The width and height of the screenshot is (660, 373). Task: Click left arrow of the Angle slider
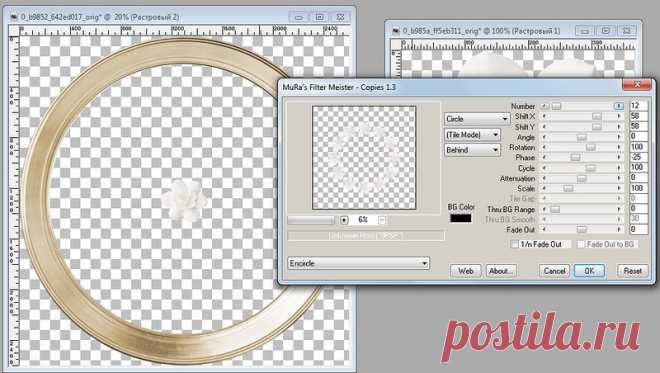545,137
